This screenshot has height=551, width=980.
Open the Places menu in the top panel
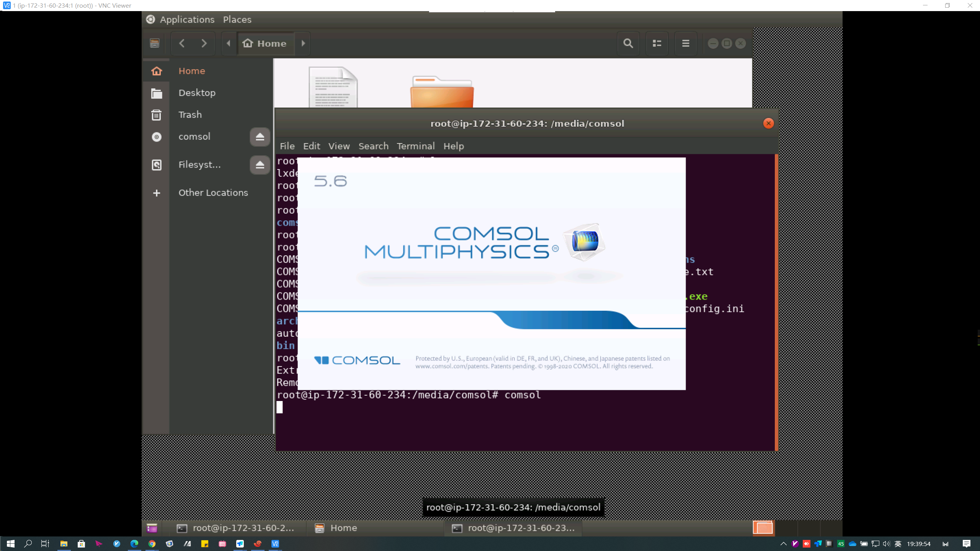click(237, 20)
